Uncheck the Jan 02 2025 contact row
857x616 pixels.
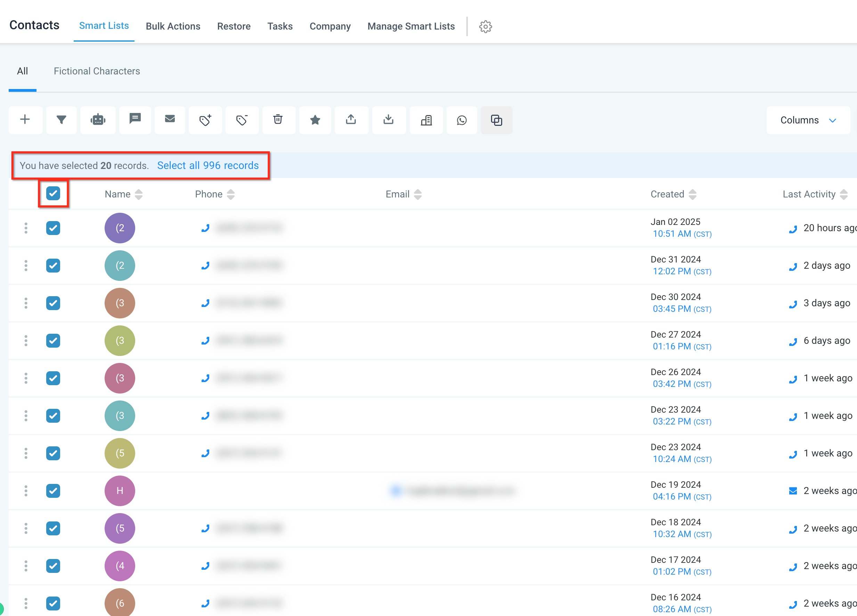(53, 228)
